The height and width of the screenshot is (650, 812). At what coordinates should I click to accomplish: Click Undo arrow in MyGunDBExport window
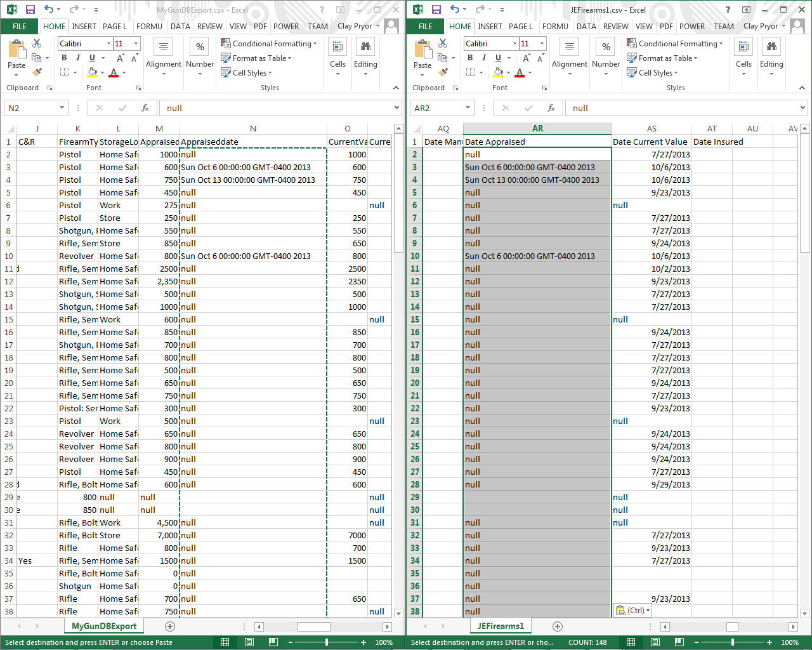point(48,10)
